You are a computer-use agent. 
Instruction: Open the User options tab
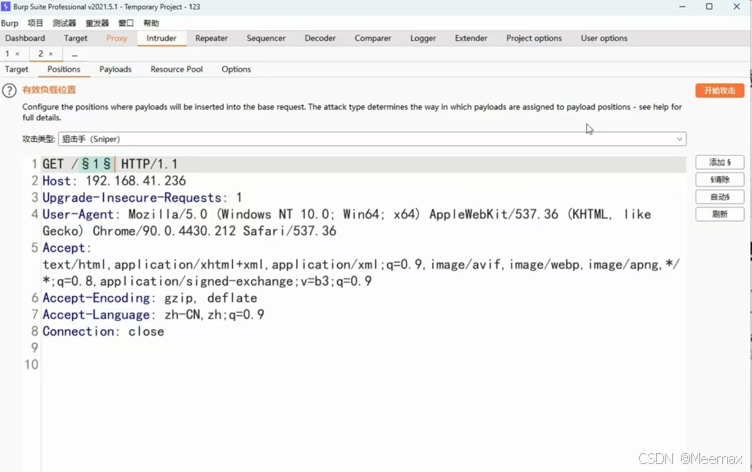pos(604,38)
